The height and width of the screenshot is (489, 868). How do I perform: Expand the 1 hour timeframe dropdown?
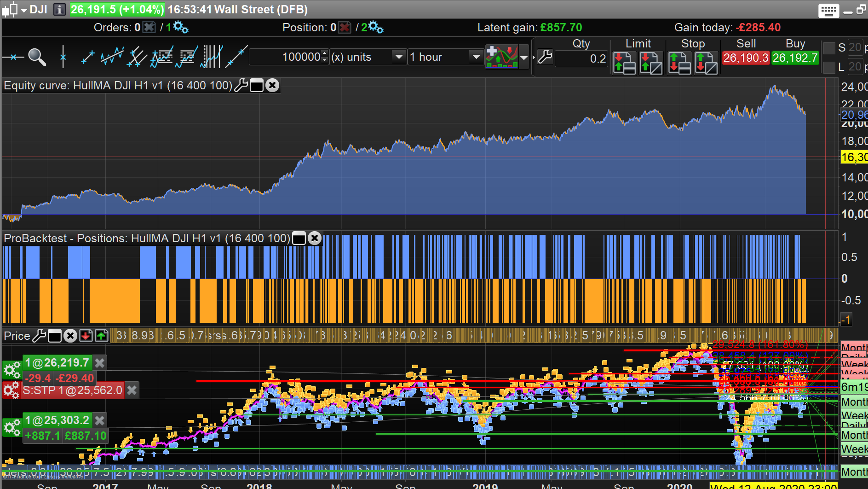476,57
